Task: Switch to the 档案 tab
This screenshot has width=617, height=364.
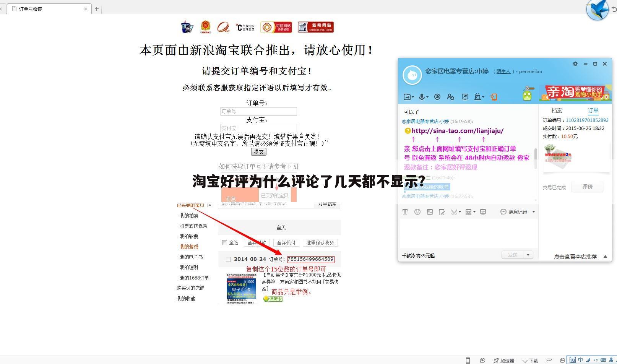Action: (557, 110)
